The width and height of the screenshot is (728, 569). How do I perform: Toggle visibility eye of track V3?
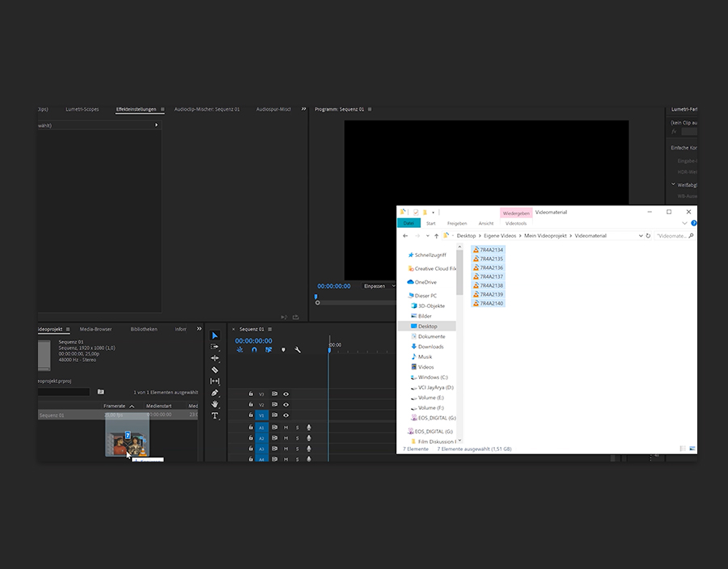286,394
